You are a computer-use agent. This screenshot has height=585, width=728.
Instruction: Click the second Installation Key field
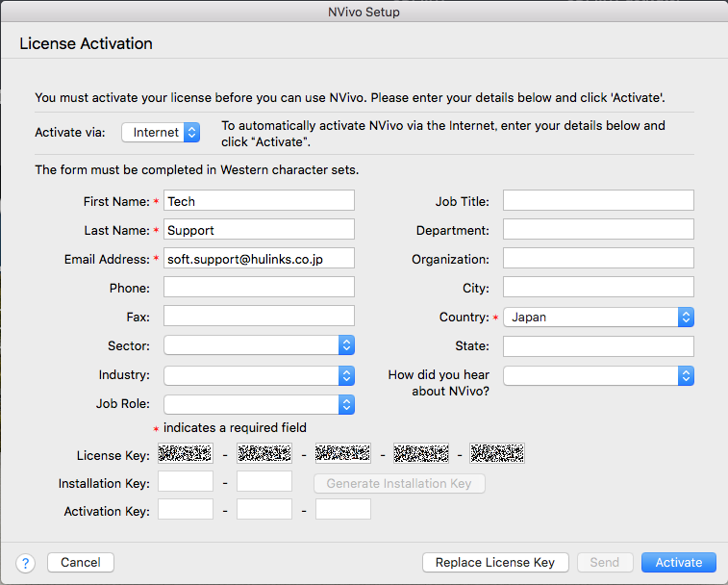264,481
